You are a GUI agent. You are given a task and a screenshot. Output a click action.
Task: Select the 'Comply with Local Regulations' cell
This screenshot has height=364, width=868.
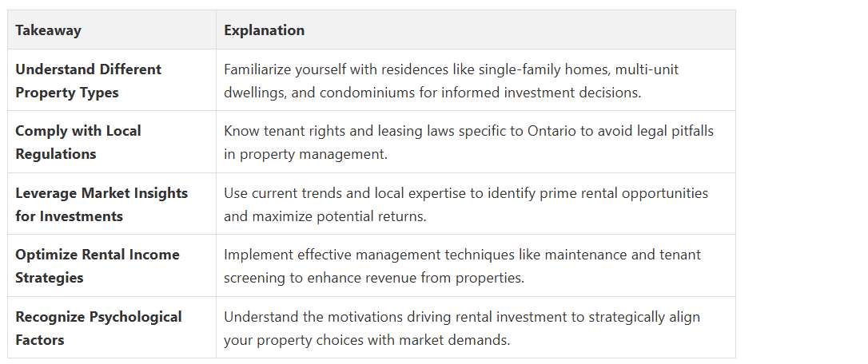tap(78, 142)
